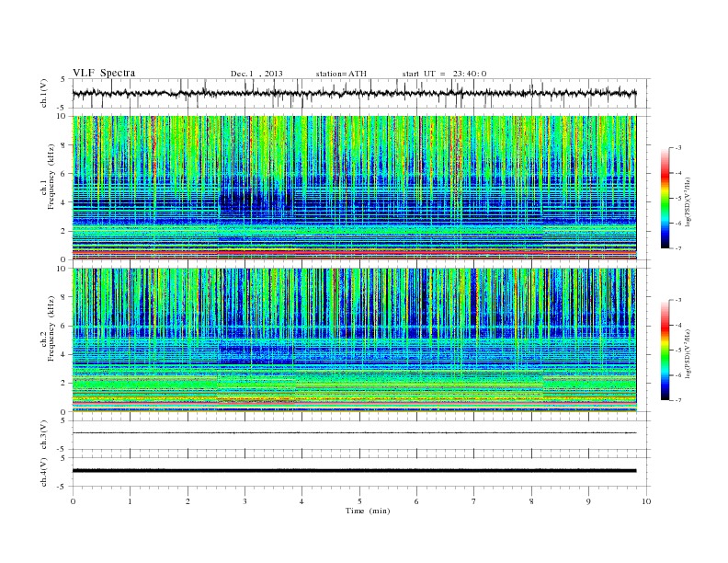
Task: Click the time axis tick label '8'
Action: click(531, 501)
